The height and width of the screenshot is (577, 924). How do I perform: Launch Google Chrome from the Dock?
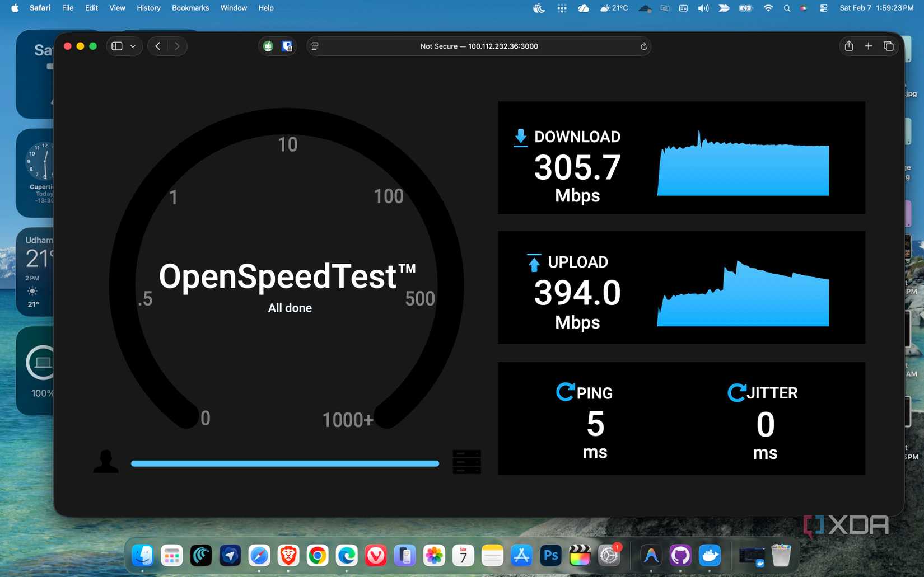318,556
